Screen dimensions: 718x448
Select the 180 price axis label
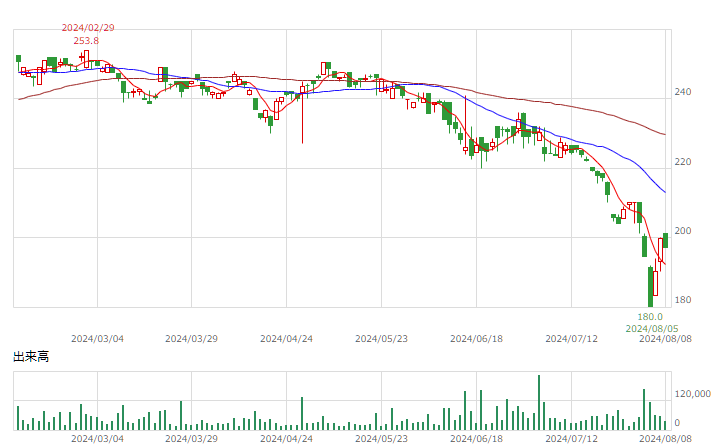(683, 300)
